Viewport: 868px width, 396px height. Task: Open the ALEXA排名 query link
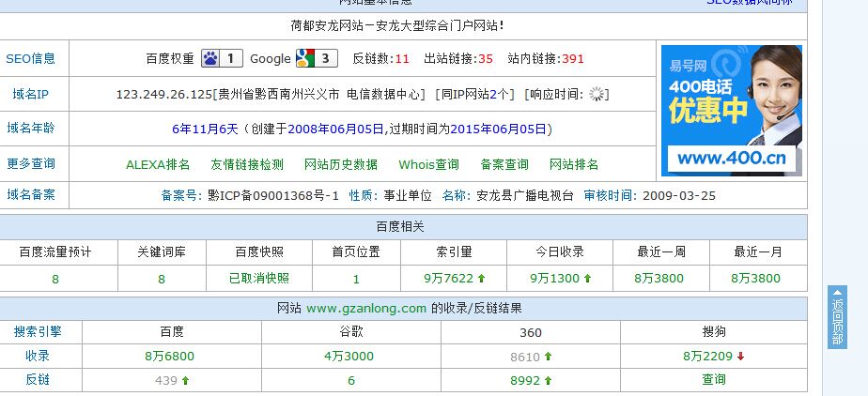click(158, 164)
